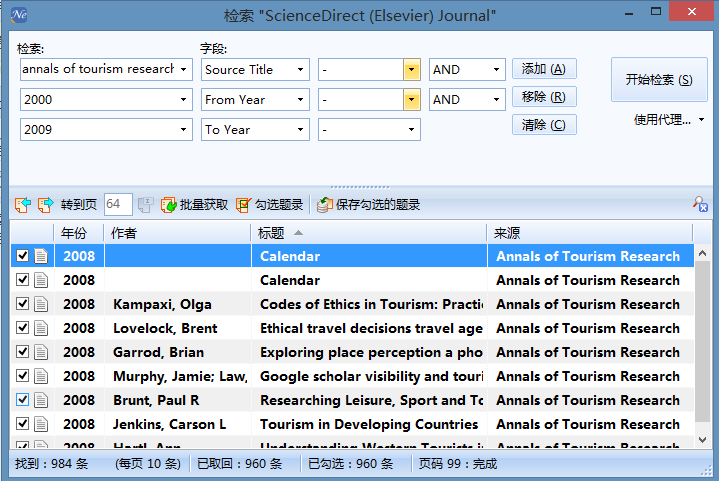Select row titled Ethical travel decisions travel age
This screenshot has height=481, width=719.
352,328
